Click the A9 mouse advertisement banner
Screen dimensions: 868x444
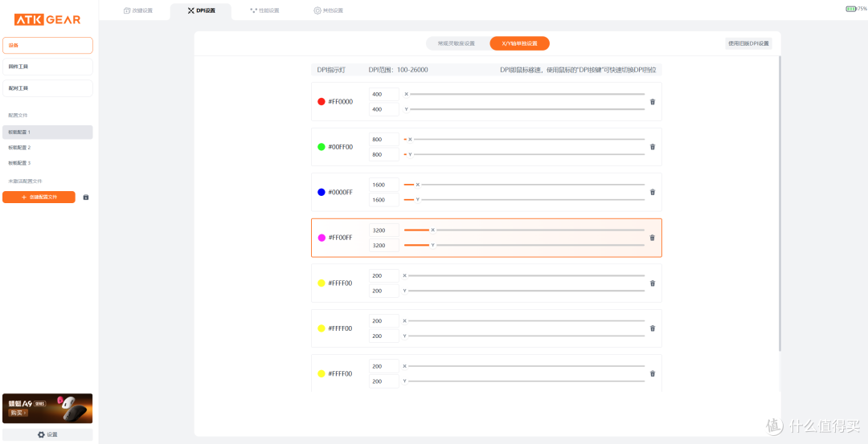tap(47, 409)
